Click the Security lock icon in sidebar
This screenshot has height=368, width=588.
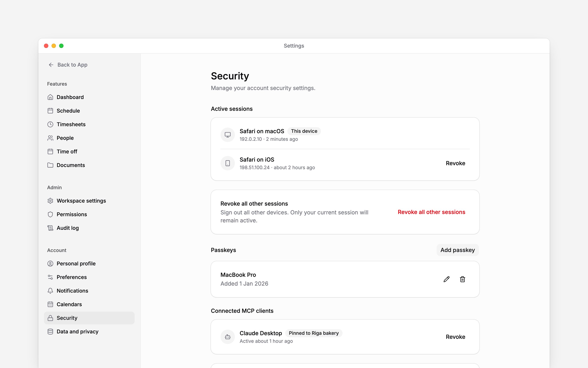tap(50, 318)
